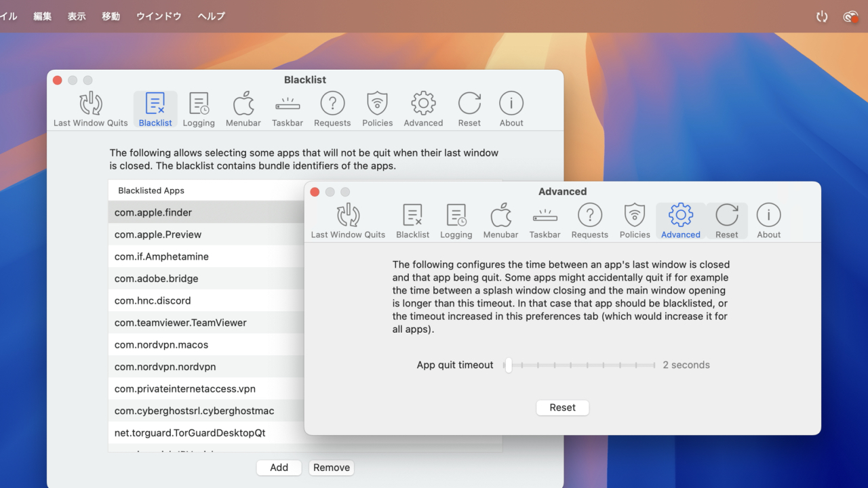The height and width of the screenshot is (488, 868).
Task: Click Reset button under quit timeout slider
Action: (x=562, y=408)
